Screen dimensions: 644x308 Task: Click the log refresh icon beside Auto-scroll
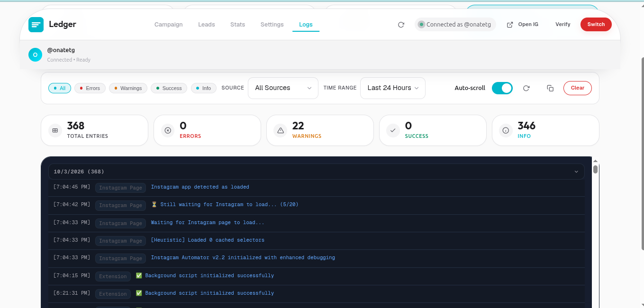[526, 88]
